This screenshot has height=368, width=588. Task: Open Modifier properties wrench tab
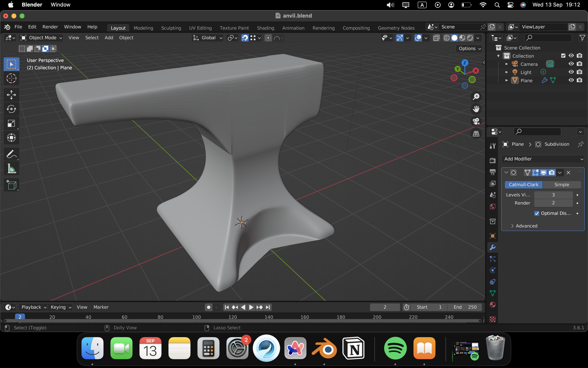coord(492,247)
